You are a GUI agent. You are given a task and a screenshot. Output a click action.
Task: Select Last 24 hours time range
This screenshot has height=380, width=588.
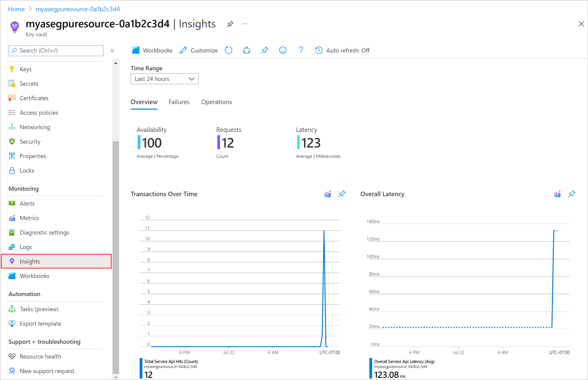(x=164, y=79)
